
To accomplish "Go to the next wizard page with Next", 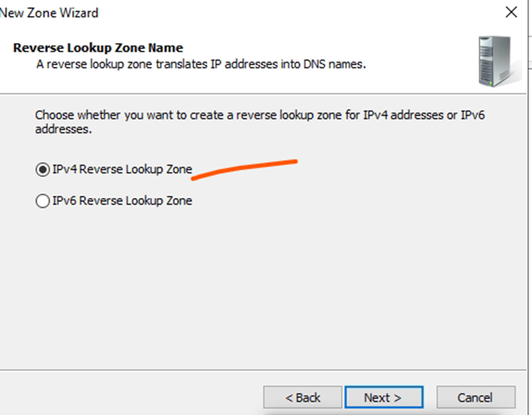I will tap(384, 398).
